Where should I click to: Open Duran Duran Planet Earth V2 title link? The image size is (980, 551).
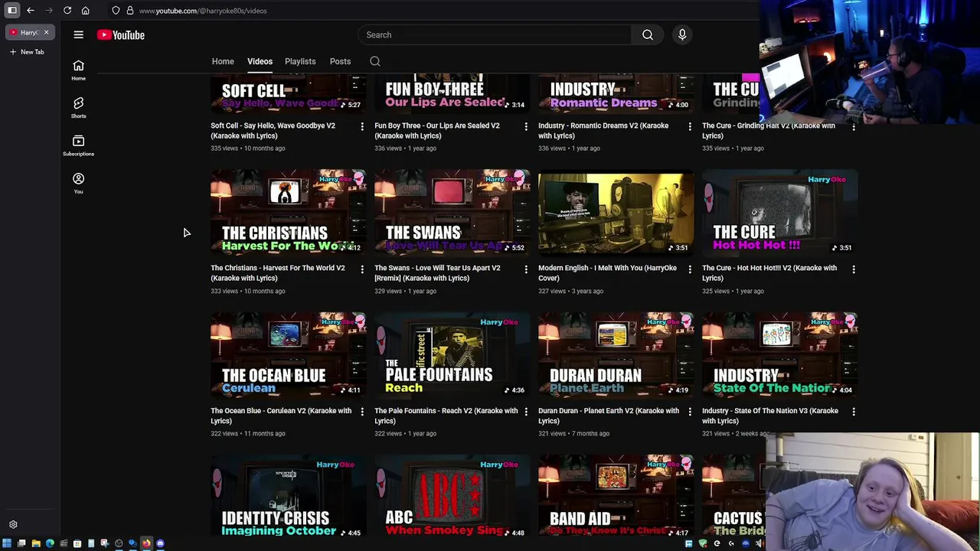(x=609, y=416)
